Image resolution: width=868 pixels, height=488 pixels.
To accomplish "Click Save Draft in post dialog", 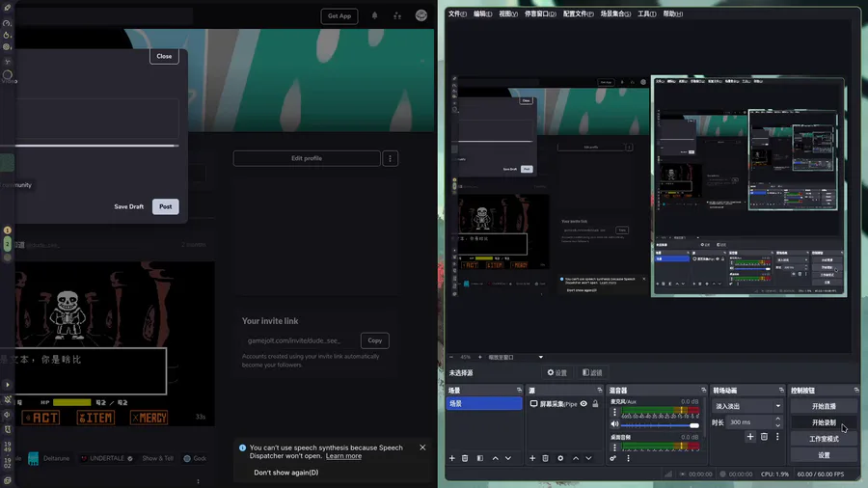I will pos(128,206).
